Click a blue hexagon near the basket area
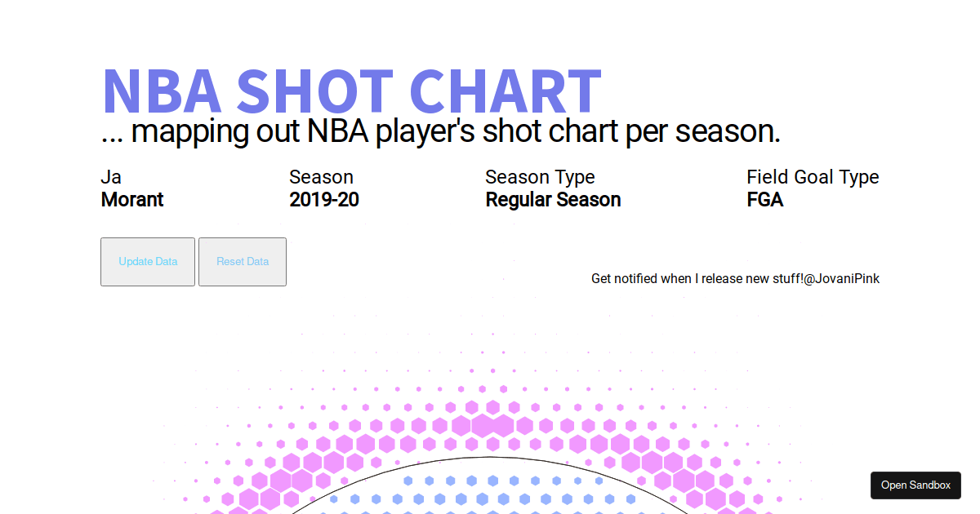Image resolution: width=980 pixels, height=514 pixels. pyautogui.click(x=482, y=498)
